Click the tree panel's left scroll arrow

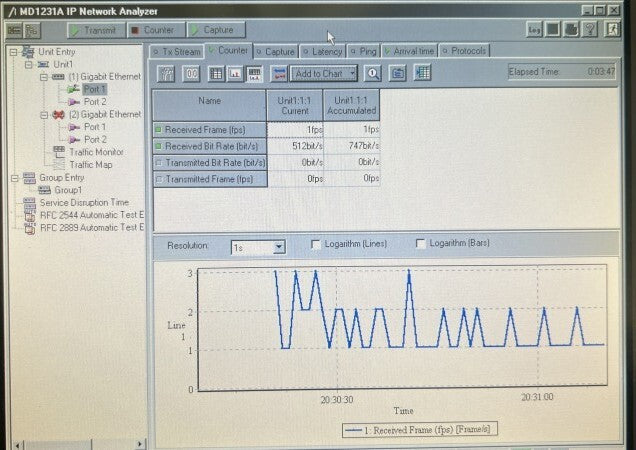click(17, 445)
